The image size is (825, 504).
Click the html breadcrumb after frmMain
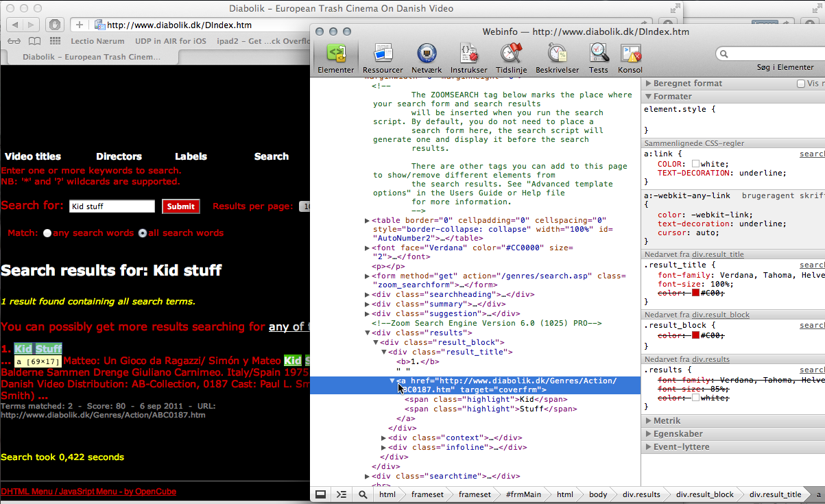pos(565,494)
